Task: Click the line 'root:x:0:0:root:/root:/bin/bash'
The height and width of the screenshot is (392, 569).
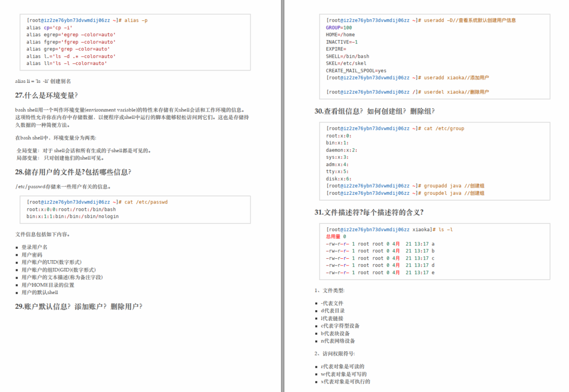Action: click(x=71, y=209)
